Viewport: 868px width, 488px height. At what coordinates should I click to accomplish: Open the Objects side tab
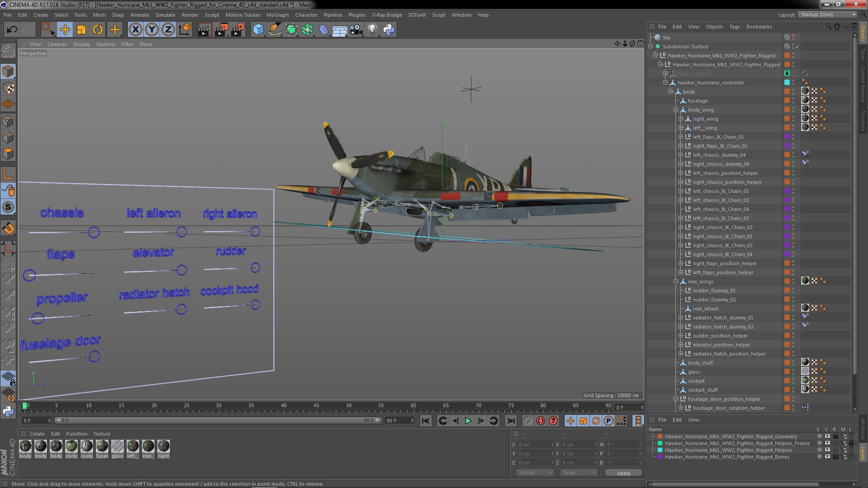863,33
